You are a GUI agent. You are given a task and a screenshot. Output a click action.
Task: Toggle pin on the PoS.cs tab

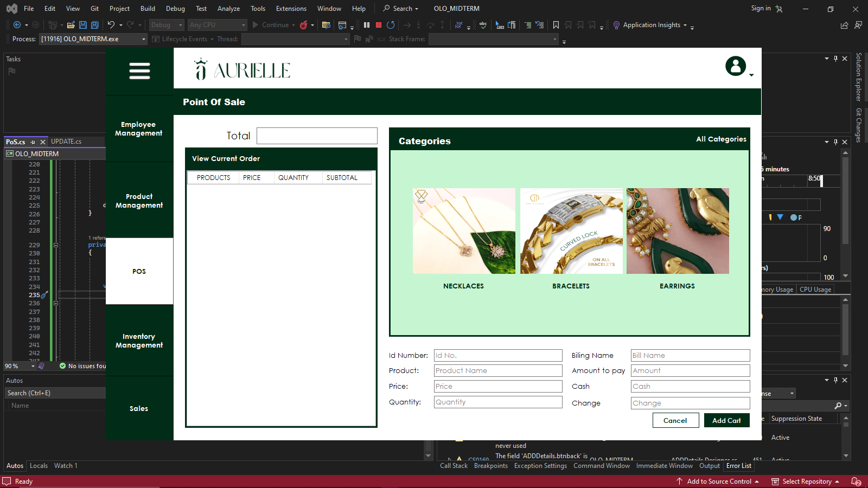point(33,142)
